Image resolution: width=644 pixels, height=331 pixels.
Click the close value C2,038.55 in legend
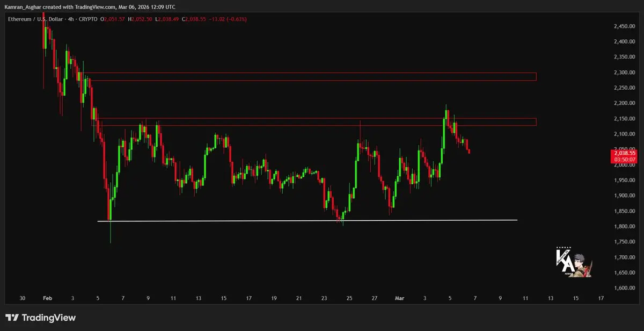194,19
